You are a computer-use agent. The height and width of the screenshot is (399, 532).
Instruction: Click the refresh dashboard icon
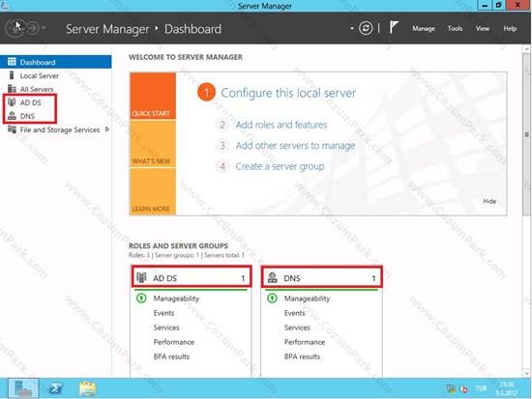coord(366,28)
